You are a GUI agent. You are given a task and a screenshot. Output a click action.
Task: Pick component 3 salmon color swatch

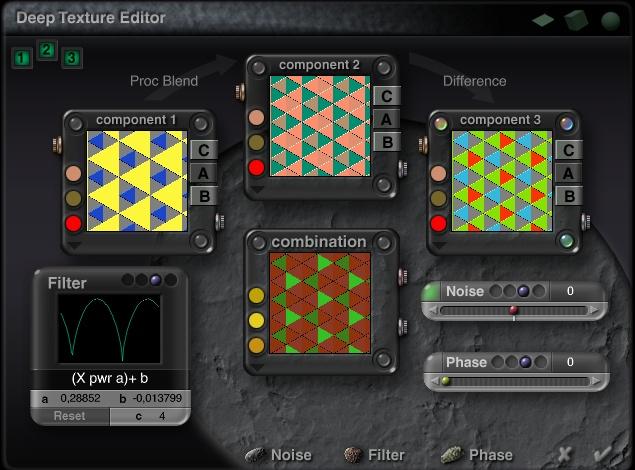click(x=439, y=173)
